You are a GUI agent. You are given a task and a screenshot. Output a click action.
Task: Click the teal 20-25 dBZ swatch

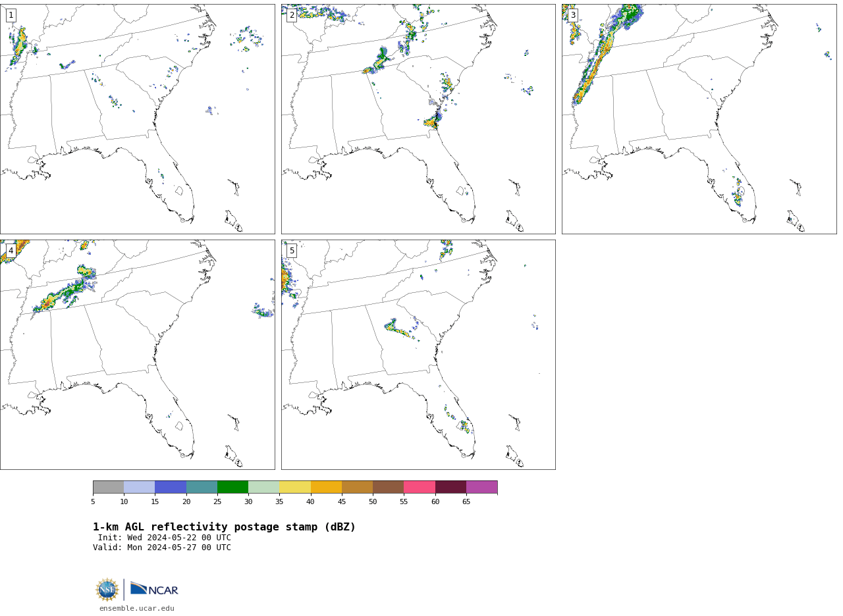coord(202,487)
